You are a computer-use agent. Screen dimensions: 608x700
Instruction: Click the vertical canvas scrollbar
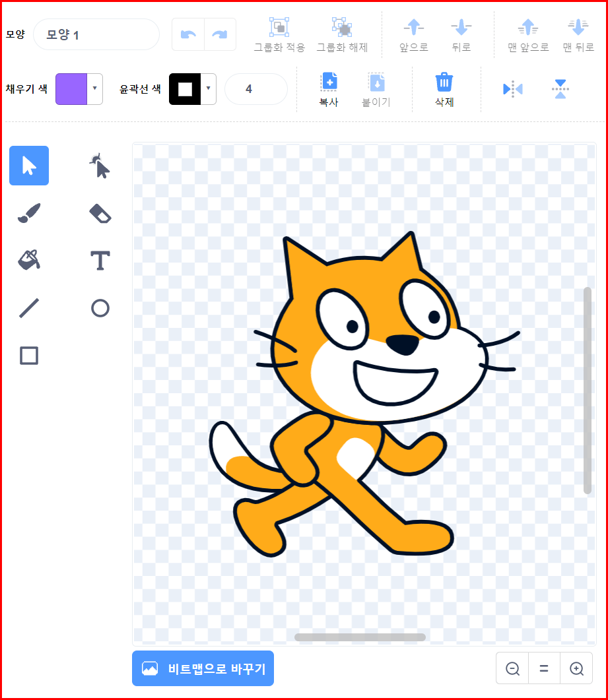click(x=588, y=391)
